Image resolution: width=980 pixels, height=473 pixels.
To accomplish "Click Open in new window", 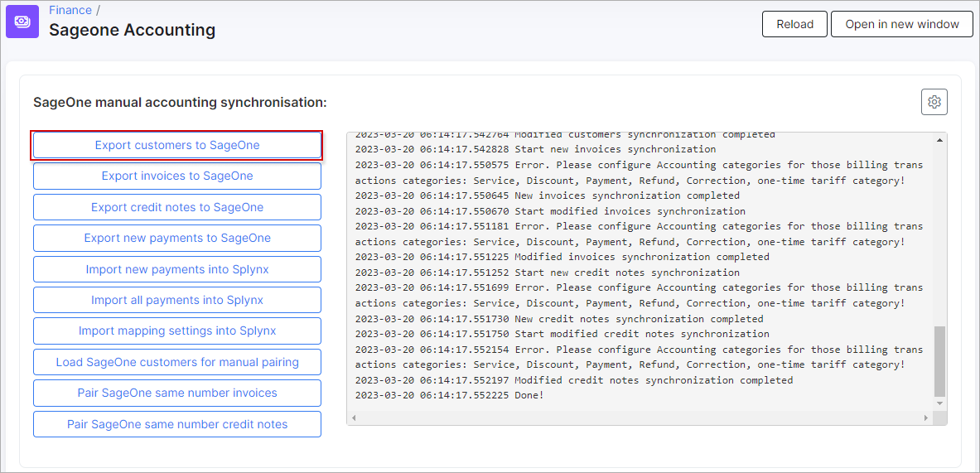I will click(x=902, y=24).
